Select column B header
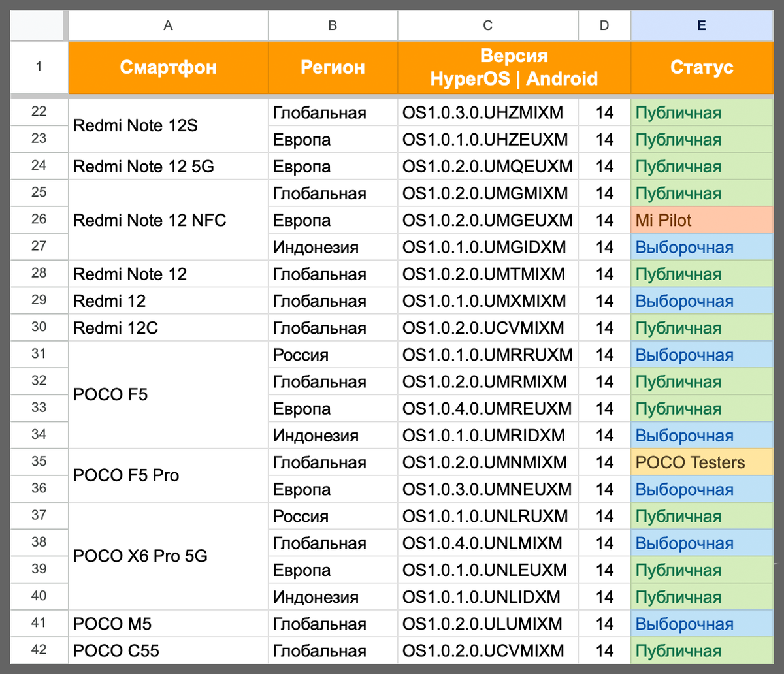 pyautogui.click(x=333, y=25)
